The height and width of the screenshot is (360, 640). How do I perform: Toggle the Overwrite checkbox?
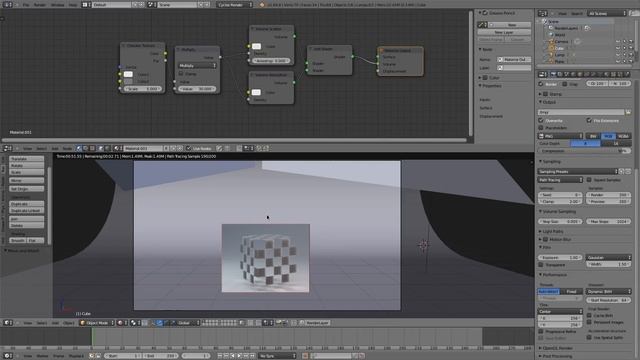(x=541, y=120)
